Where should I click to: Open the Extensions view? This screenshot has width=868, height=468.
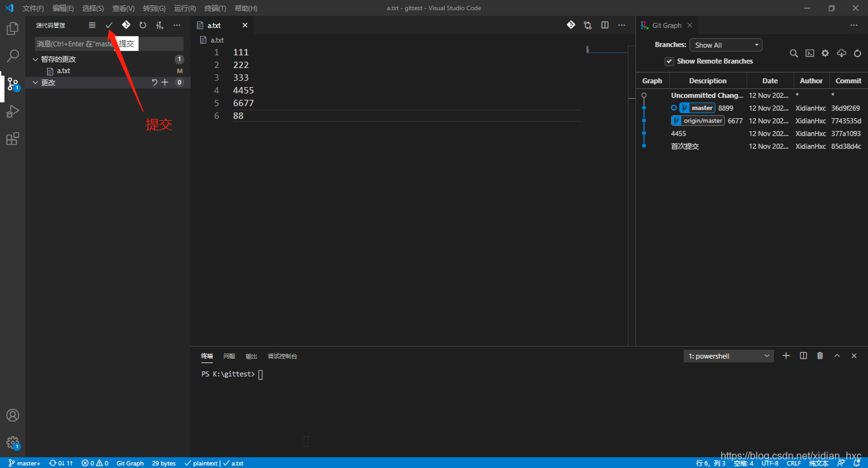[x=12, y=139]
